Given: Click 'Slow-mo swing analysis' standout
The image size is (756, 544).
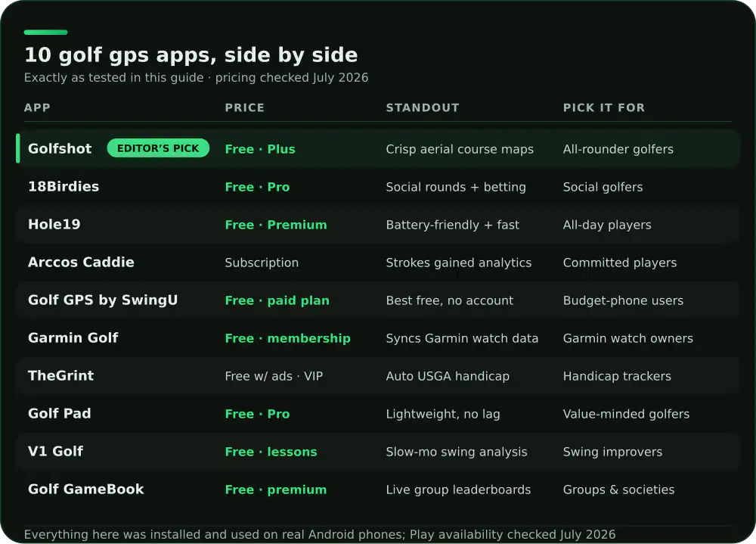Looking at the screenshot, I should point(457,452).
